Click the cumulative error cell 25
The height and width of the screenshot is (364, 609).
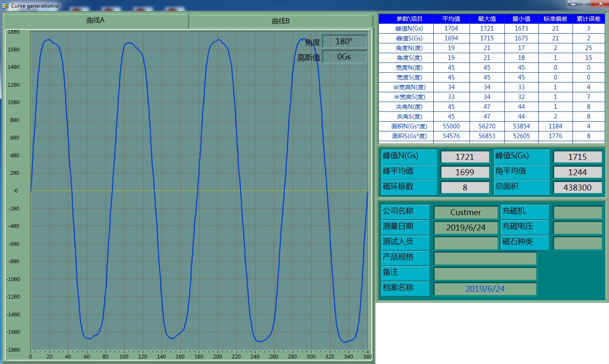tap(589, 48)
